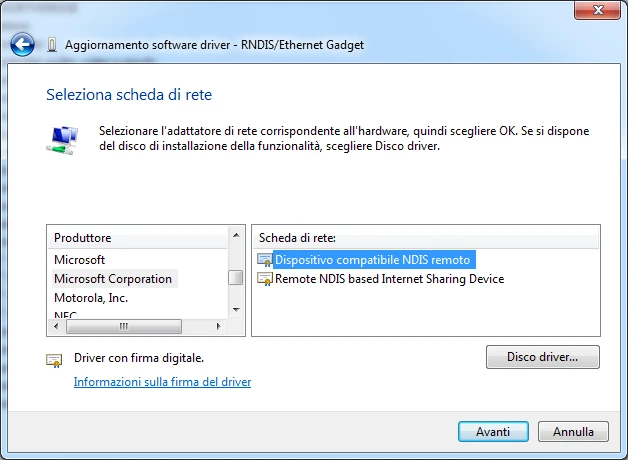
Task: Click certificate icon beside Remote NDIS based Internet Sharing Device
Action: coord(265,279)
